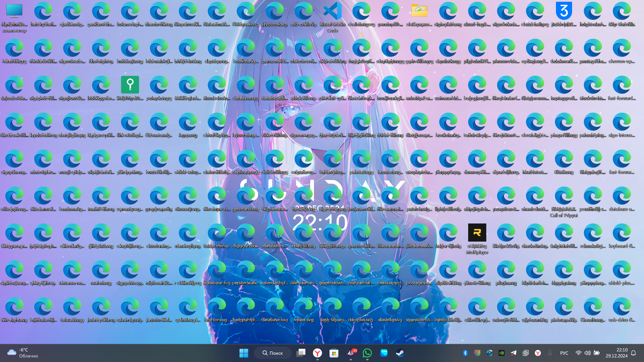Click the Bluetooth tray icon
The height and width of the screenshot is (362, 644).
(x=465, y=353)
